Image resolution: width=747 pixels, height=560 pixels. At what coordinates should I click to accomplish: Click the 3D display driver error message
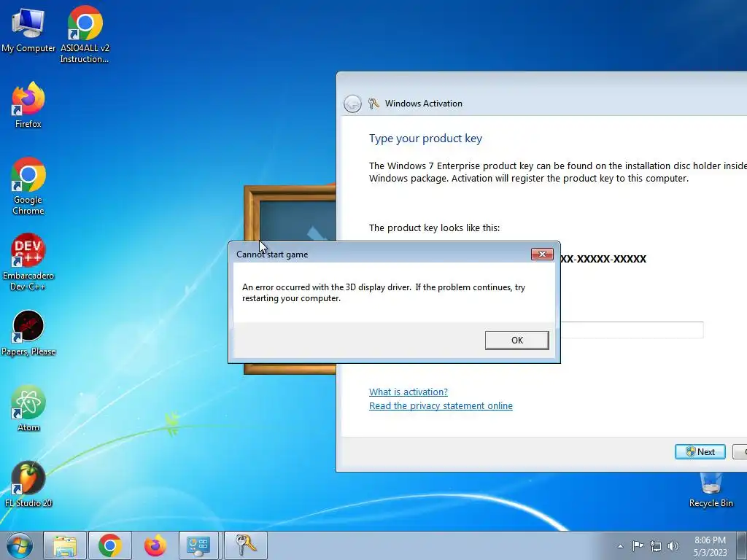coord(384,293)
